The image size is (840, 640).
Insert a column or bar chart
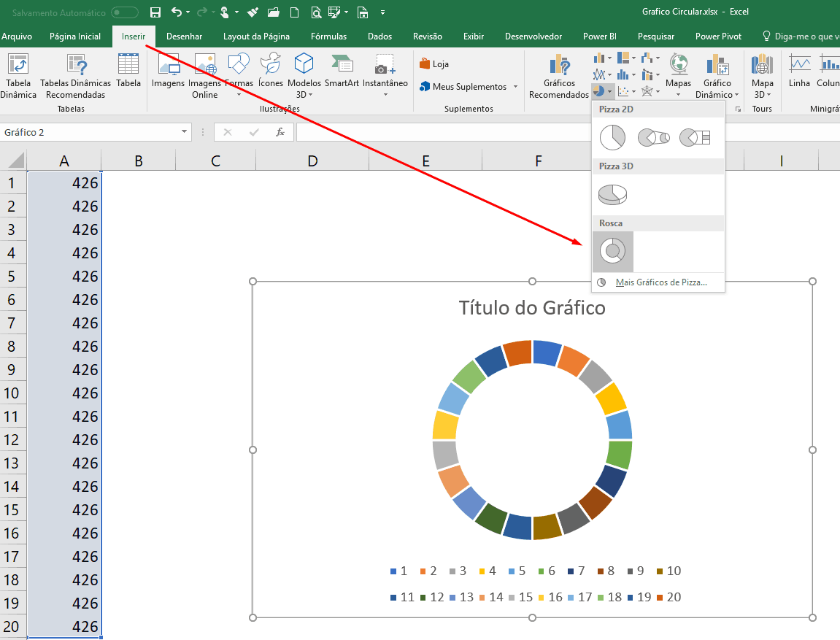point(598,58)
